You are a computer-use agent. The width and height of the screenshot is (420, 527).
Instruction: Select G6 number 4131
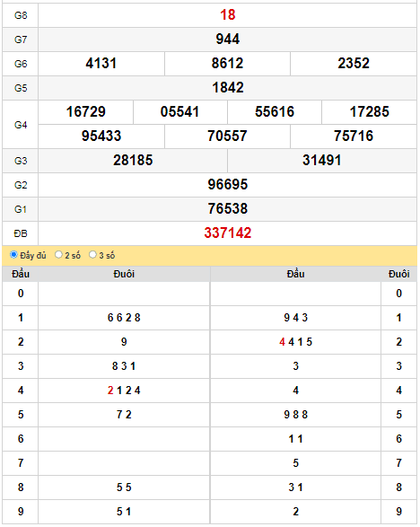pyautogui.click(x=101, y=64)
